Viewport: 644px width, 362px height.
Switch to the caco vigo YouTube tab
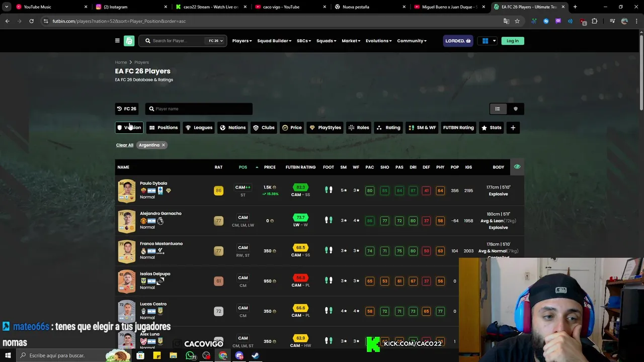[289, 7]
